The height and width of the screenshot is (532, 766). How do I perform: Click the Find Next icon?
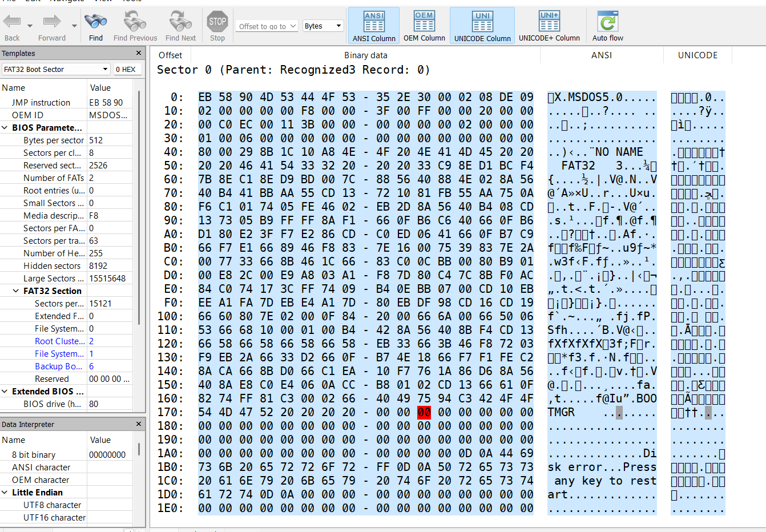point(180,22)
